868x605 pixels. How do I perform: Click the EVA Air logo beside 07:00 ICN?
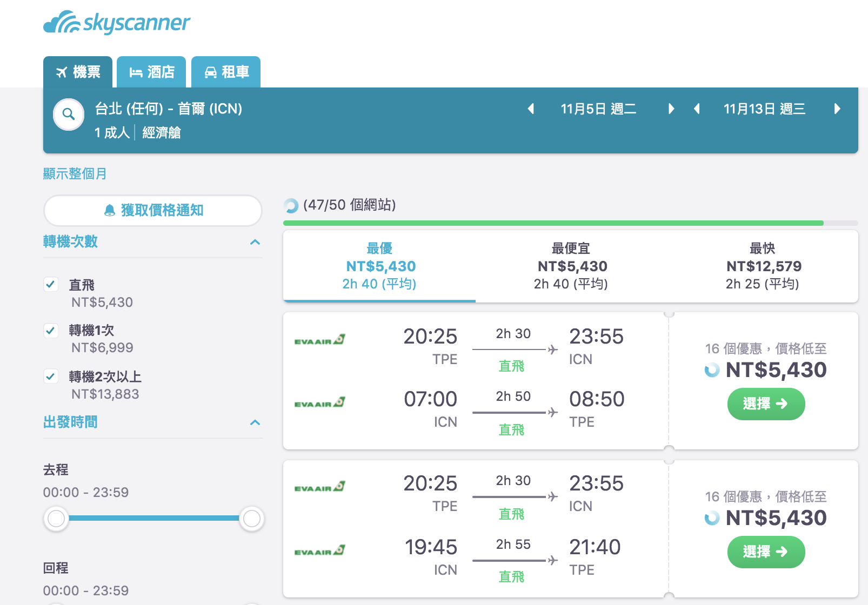pyautogui.click(x=319, y=402)
